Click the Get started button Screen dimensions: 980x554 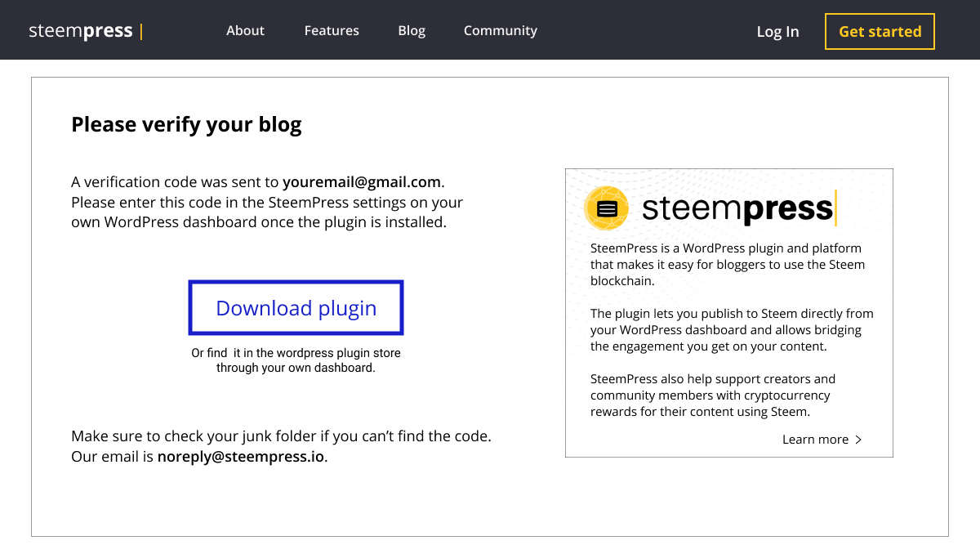(880, 31)
